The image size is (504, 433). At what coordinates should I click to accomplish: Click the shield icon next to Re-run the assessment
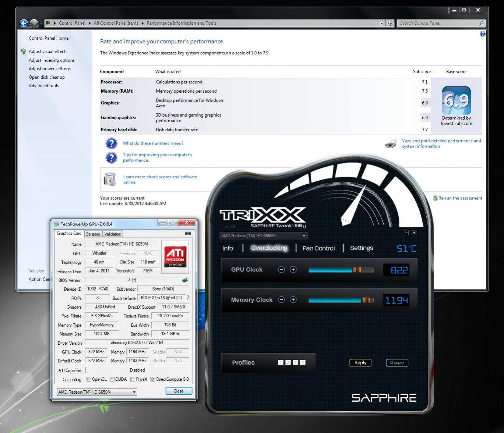(436, 198)
